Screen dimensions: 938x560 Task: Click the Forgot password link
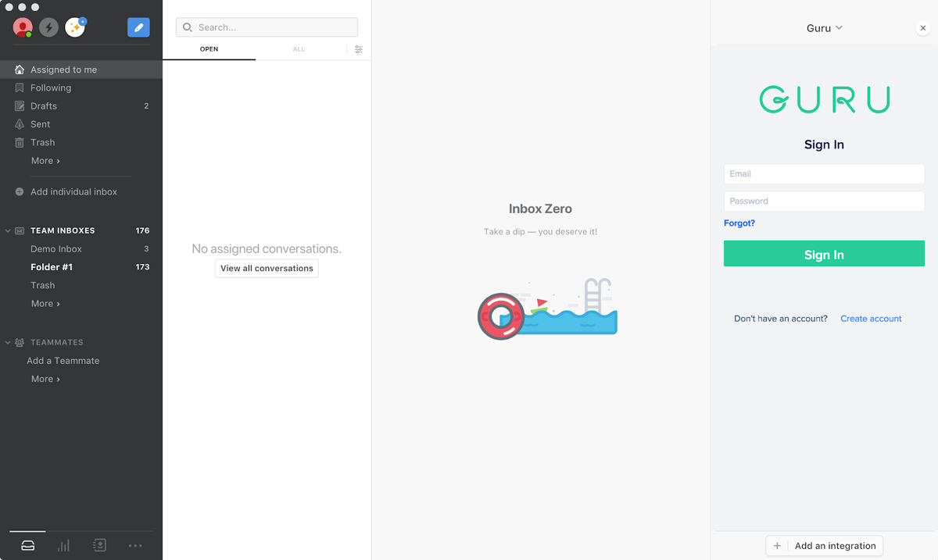coord(739,223)
